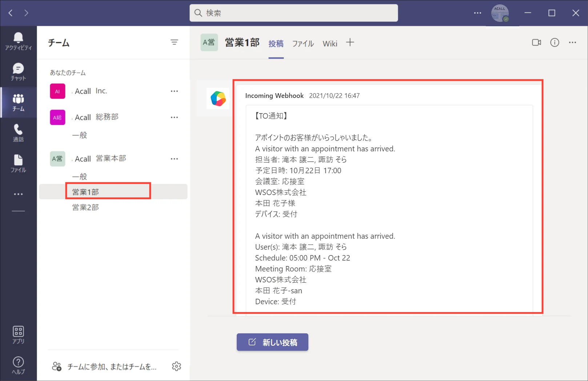This screenshot has height=381, width=588.
Task: Switch to the Wiki tab
Action: point(330,44)
